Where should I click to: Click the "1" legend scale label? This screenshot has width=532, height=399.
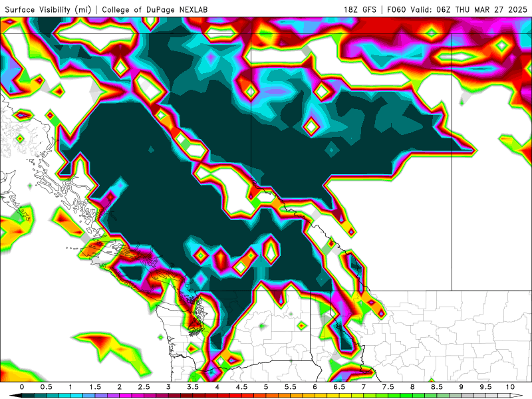pyautogui.click(x=70, y=387)
